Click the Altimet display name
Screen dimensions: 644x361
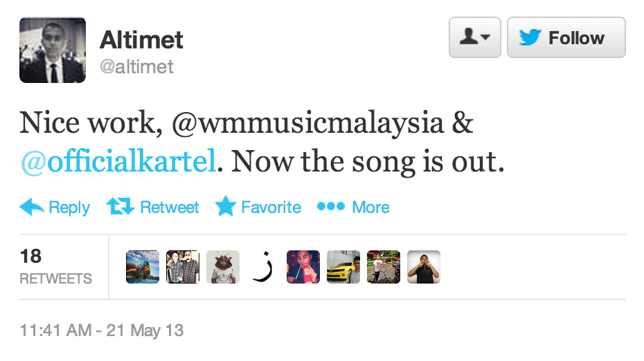[x=141, y=39]
